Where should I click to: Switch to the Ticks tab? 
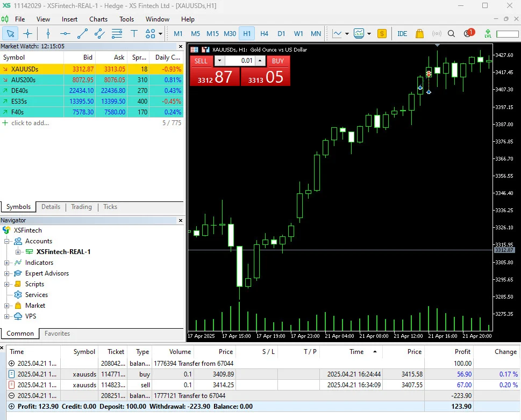tap(110, 207)
